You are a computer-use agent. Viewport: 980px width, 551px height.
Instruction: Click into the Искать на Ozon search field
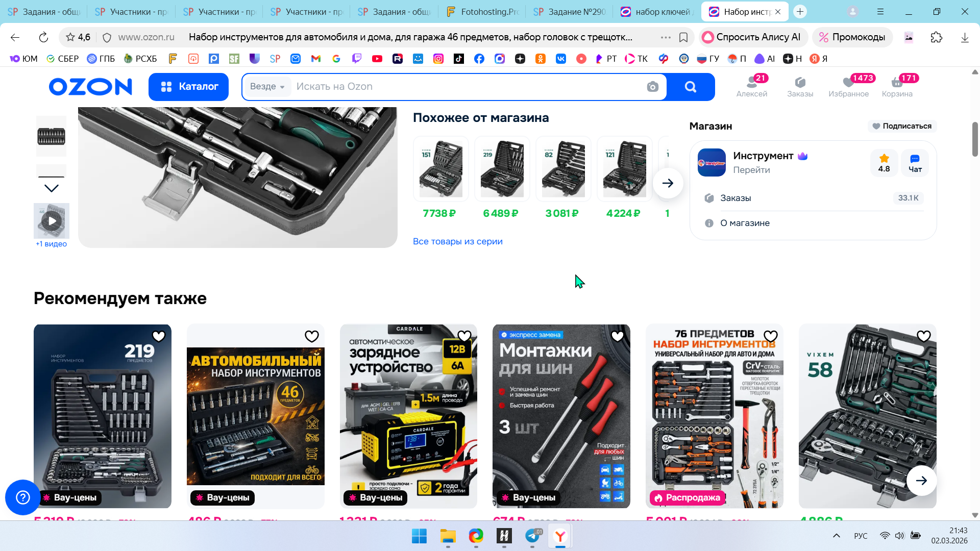click(459, 87)
